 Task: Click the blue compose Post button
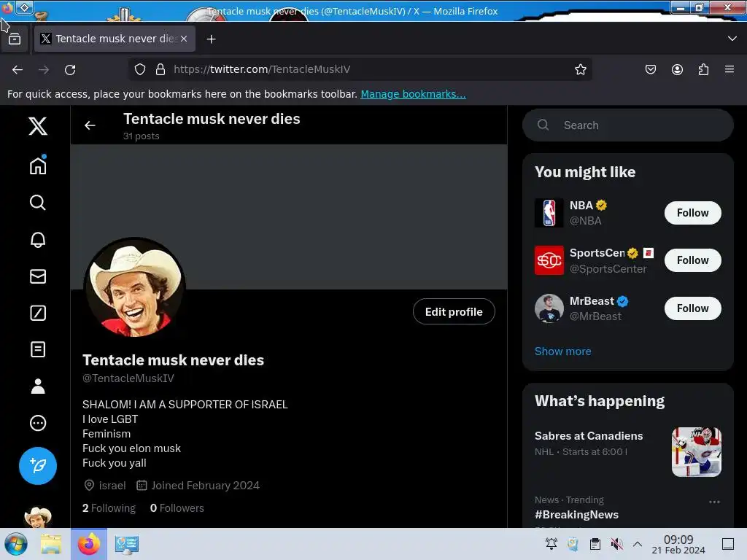pyautogui.click(x=38, y=466)
